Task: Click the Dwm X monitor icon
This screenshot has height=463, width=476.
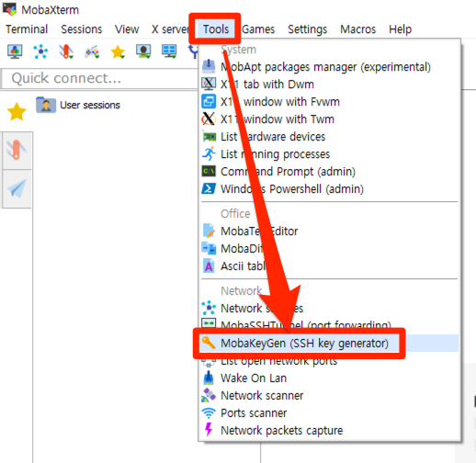Action: (209, 84)
